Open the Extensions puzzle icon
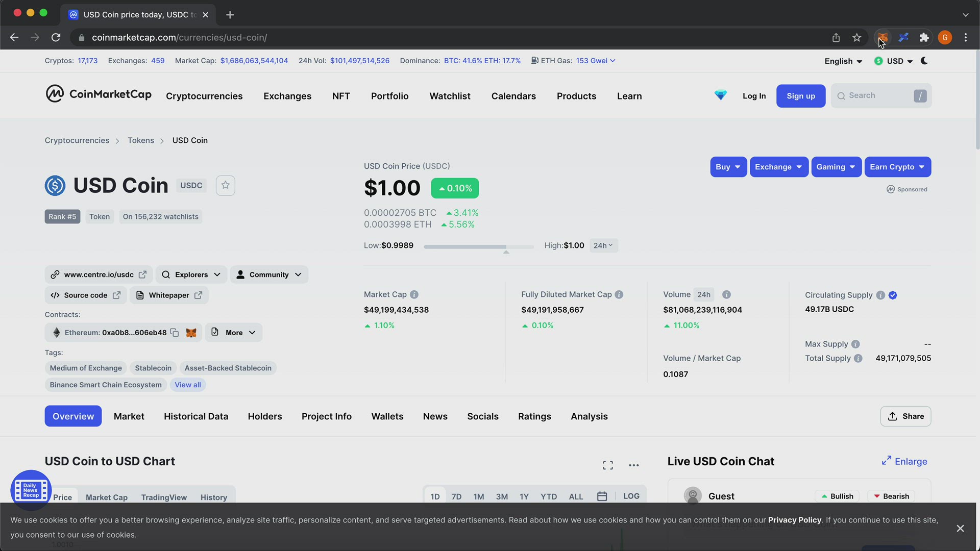980x551 pixels. (924, 37)
